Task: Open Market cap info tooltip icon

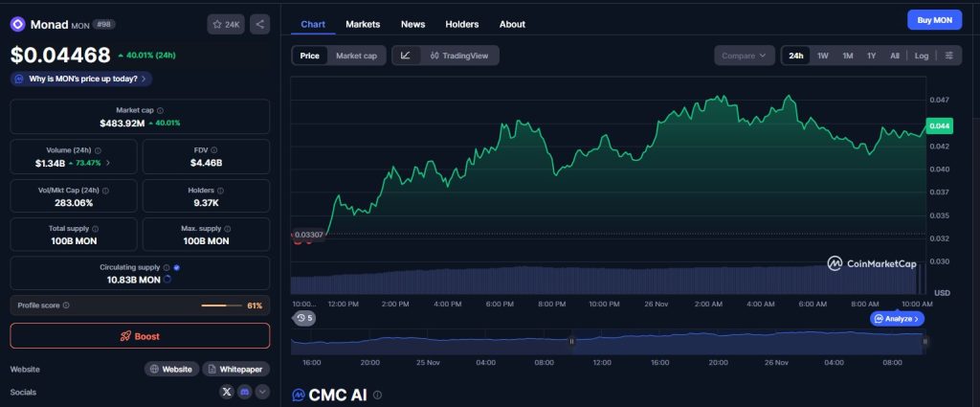Action: pos(160,110)
